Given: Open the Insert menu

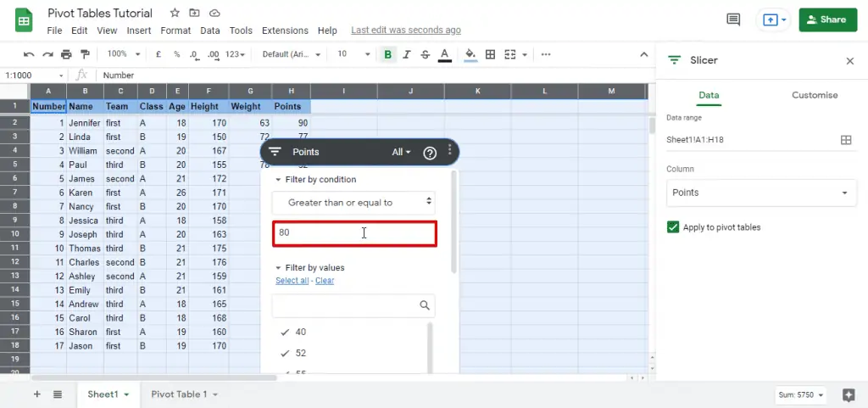Looking at the screenshot, I should (138, 31).
